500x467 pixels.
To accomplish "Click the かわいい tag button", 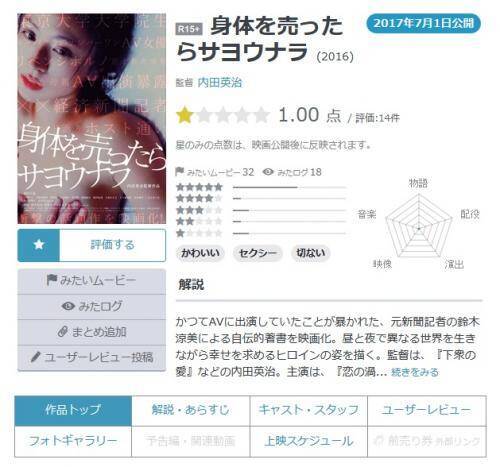I will click(200, 253).
